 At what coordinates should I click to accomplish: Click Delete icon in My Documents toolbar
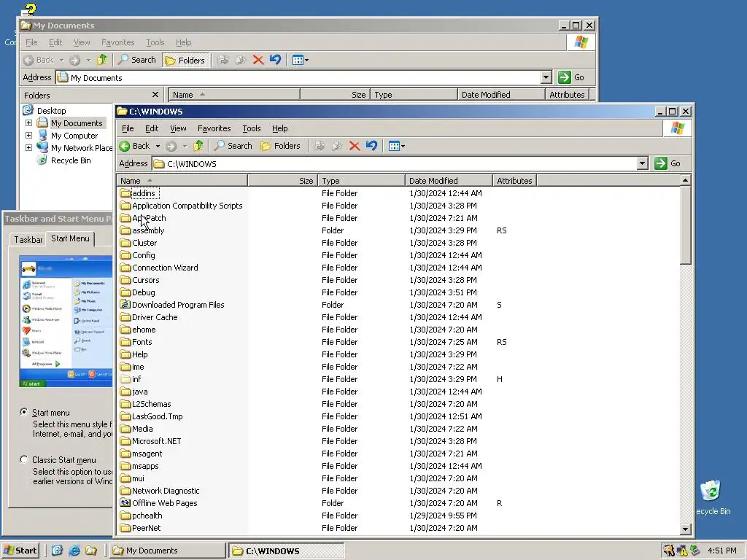258,60
